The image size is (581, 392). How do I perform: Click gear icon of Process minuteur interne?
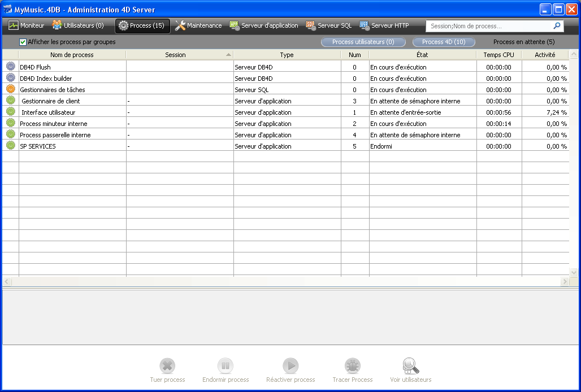[x=11, y=123]
